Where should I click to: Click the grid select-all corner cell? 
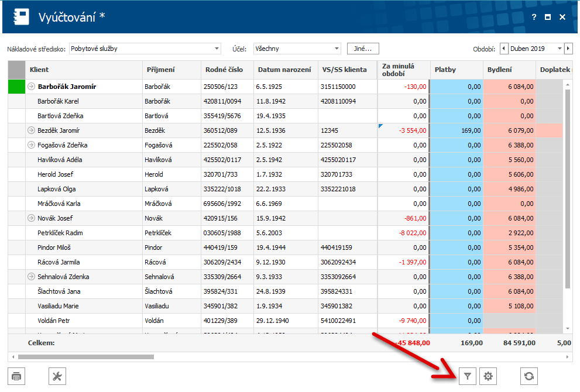coord(16,70)
